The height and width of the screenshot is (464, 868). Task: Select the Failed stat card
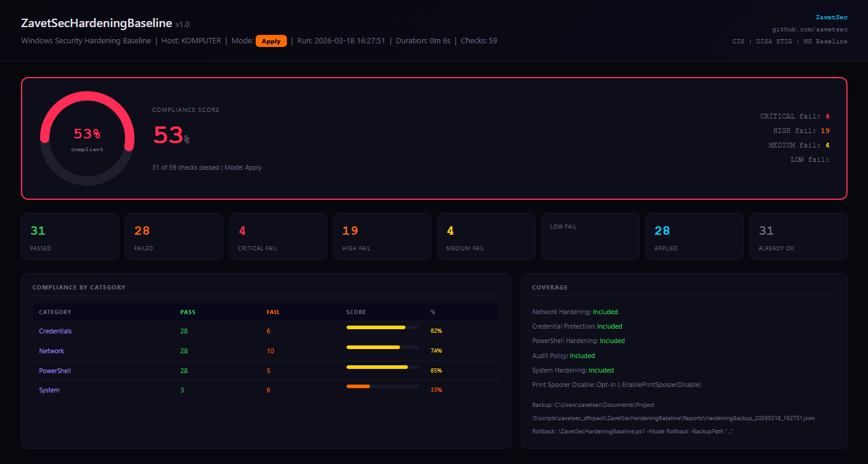point(174,237)
